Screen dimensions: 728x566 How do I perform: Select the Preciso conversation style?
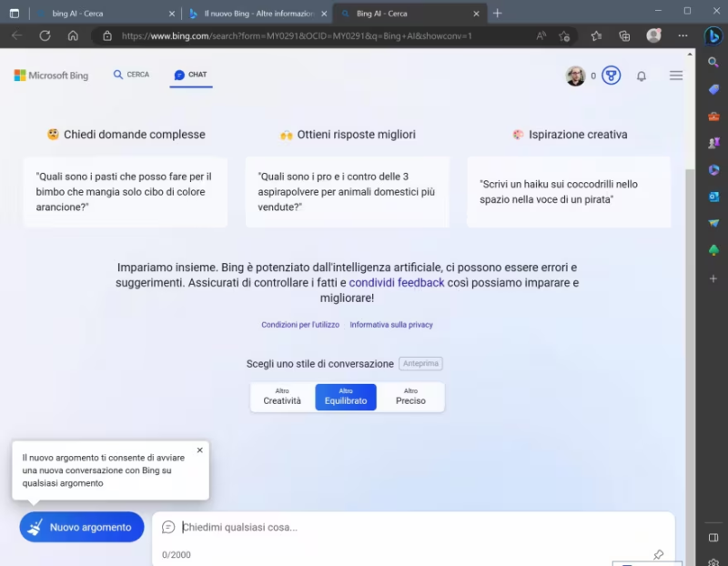click(410, 397)
